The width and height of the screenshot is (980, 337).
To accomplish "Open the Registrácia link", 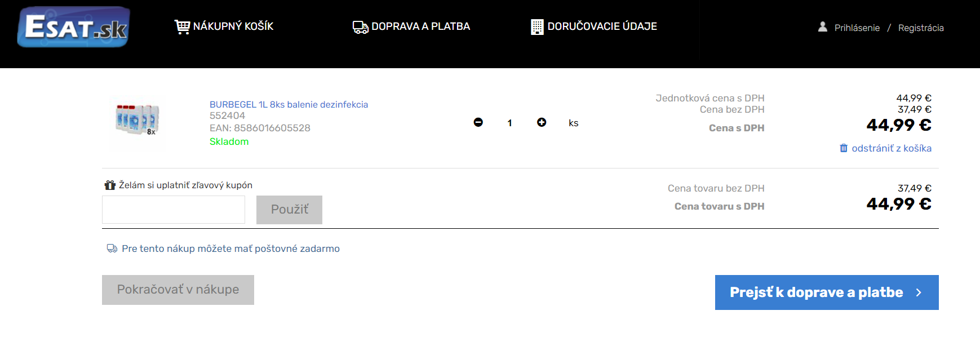I will (920, 28).
